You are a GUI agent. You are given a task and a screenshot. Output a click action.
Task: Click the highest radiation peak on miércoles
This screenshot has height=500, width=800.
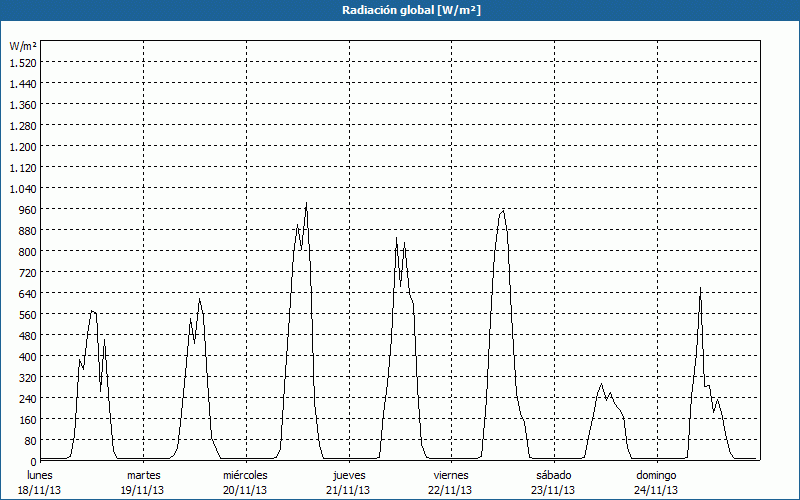(x=306, y=204)
